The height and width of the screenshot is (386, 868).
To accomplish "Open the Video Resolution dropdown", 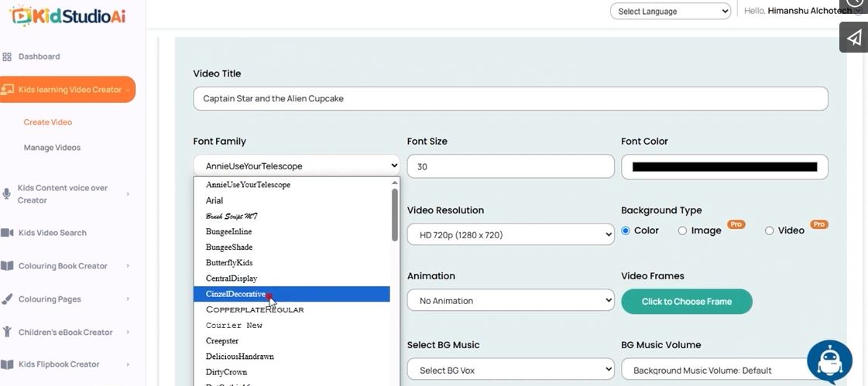I will click(x=510, y=234).
